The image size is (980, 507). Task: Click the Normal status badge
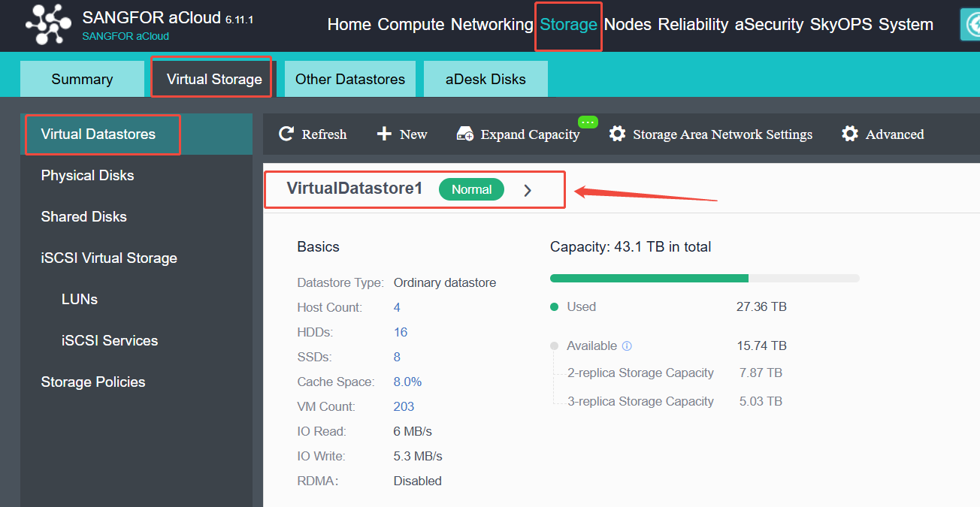[x=471, y=189]
